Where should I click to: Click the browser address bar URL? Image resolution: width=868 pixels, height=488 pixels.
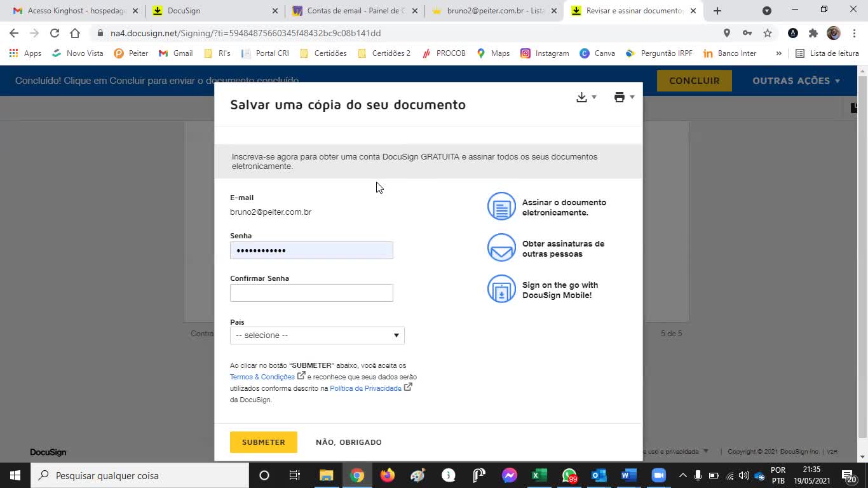click(x=245, y=33)
